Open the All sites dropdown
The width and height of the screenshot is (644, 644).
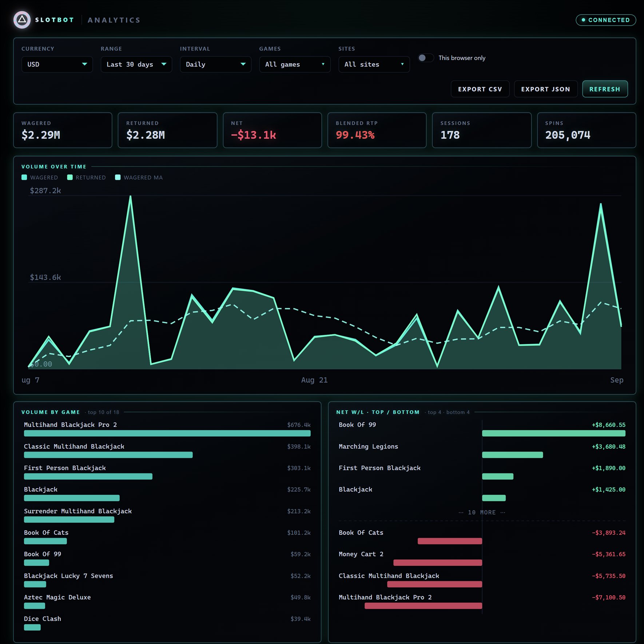click(x=374, y=64)
